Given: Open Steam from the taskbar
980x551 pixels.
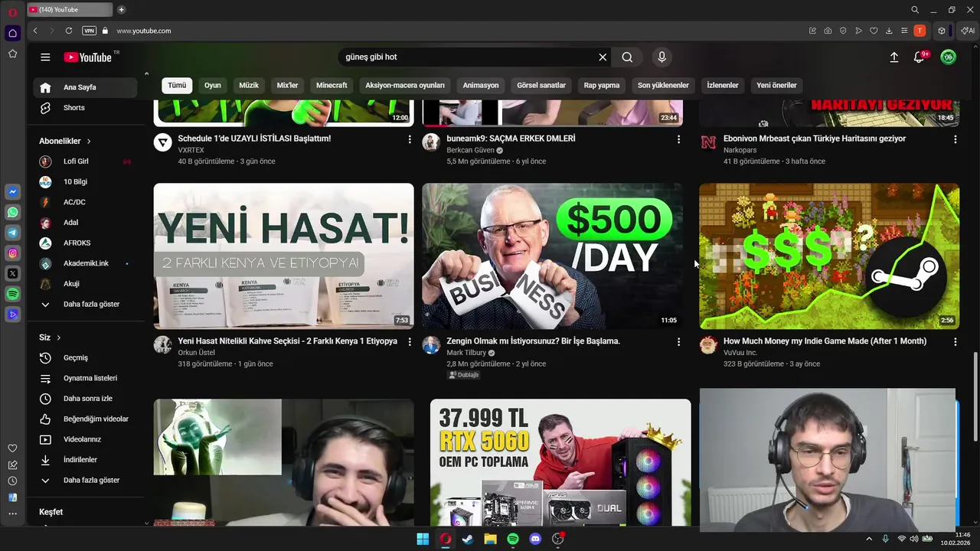Looking at the screenshot, I should point(468,539).
